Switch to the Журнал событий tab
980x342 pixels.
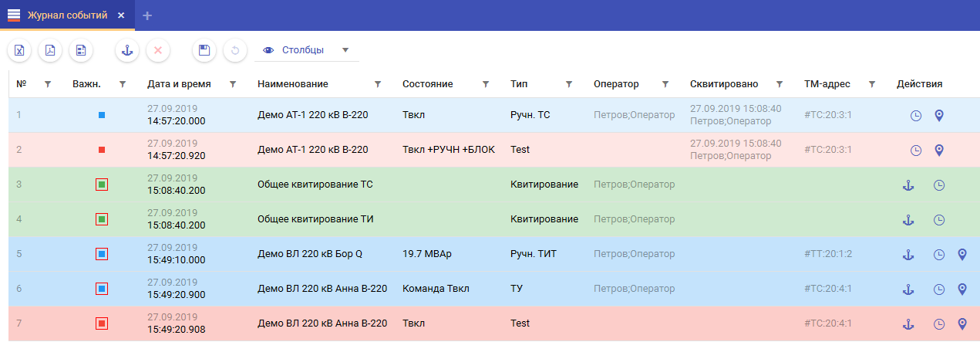tap(67, 15)
